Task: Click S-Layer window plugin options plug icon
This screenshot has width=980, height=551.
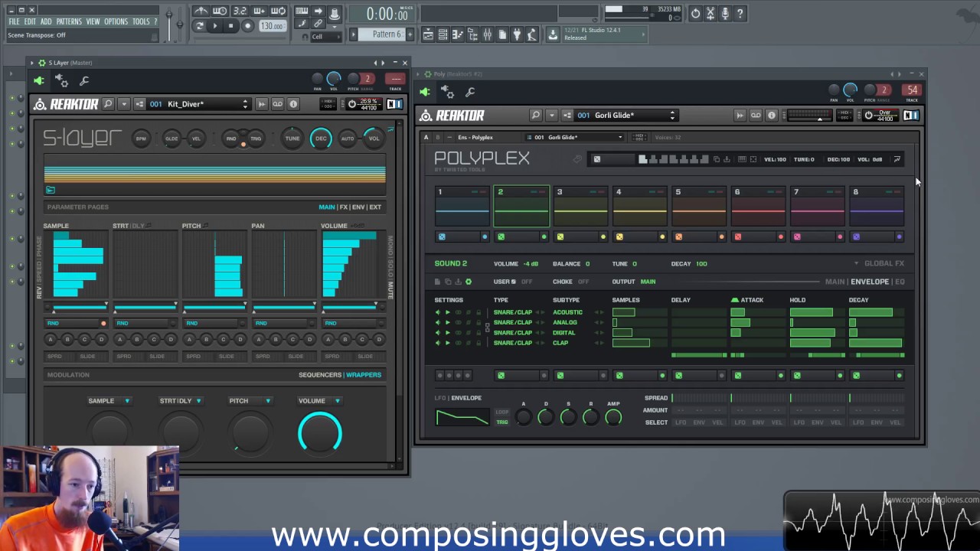Action: point(39,80)
